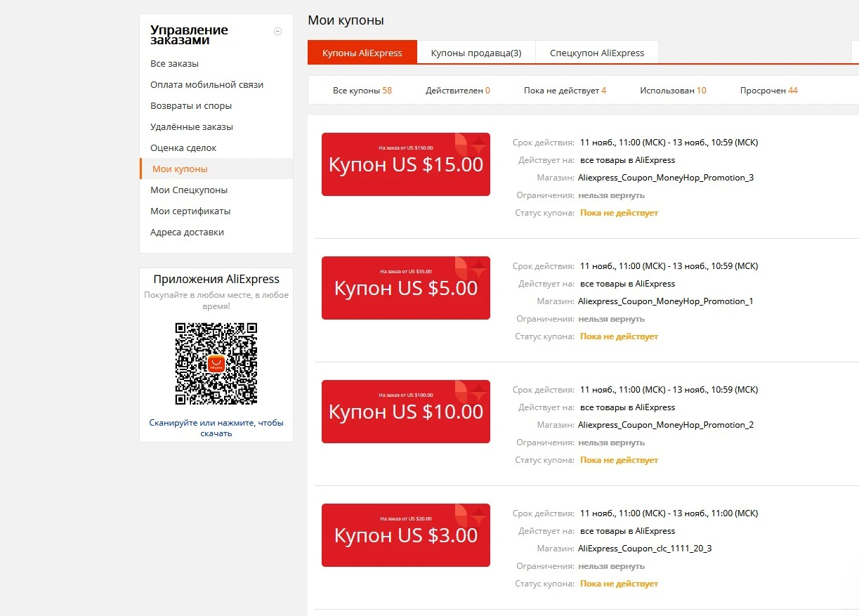Select Мои купоны sidebar item
This screenshot has width=859, height=616.
coord(216,169)
